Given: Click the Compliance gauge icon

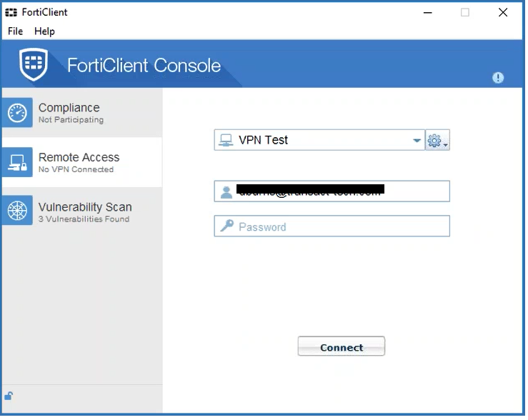Looking at the screenshot, I should 17,112.
